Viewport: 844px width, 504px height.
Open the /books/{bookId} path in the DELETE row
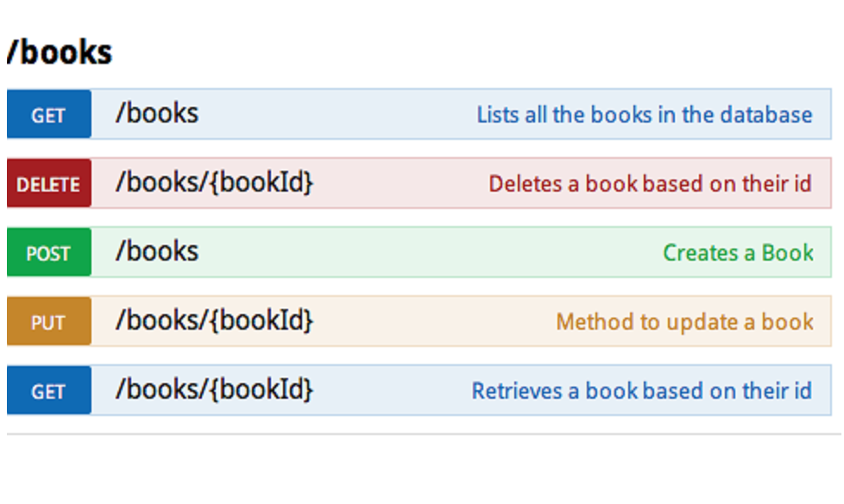[214, 182]
